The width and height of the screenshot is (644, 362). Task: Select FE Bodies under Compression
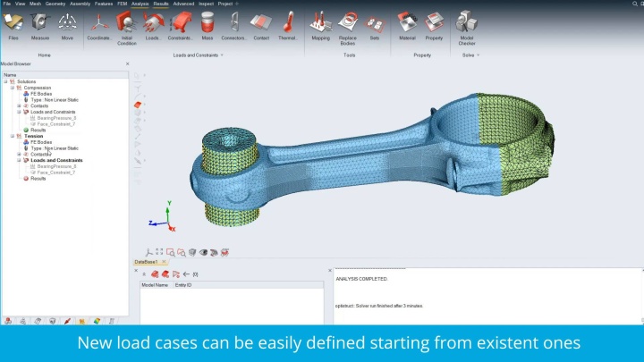tap(41, 94)
